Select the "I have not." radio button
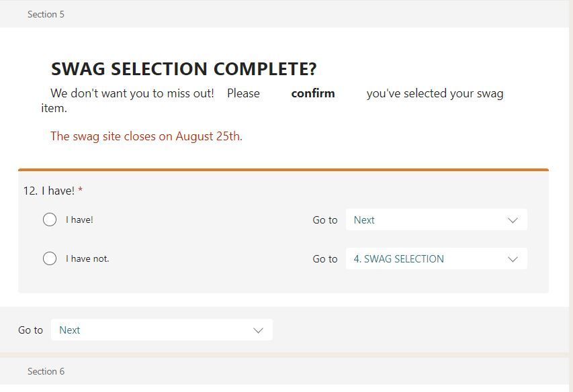The image size is (573, 392). coord(50,258)
